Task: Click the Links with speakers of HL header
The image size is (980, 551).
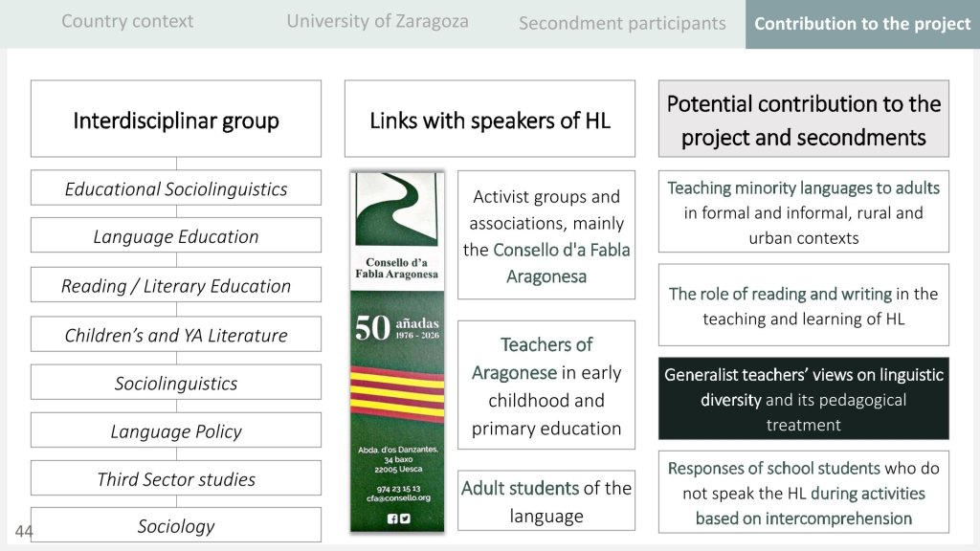Action: (489, 121)
